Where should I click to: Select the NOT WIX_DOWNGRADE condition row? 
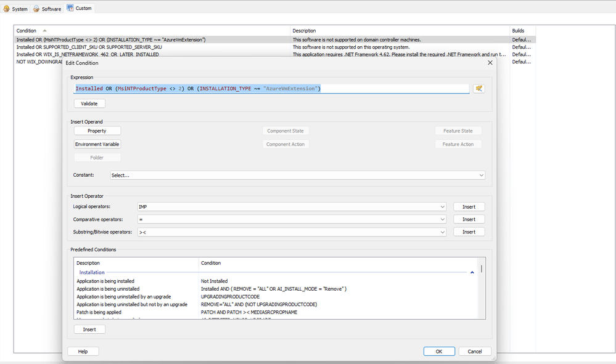coord(39,62)
